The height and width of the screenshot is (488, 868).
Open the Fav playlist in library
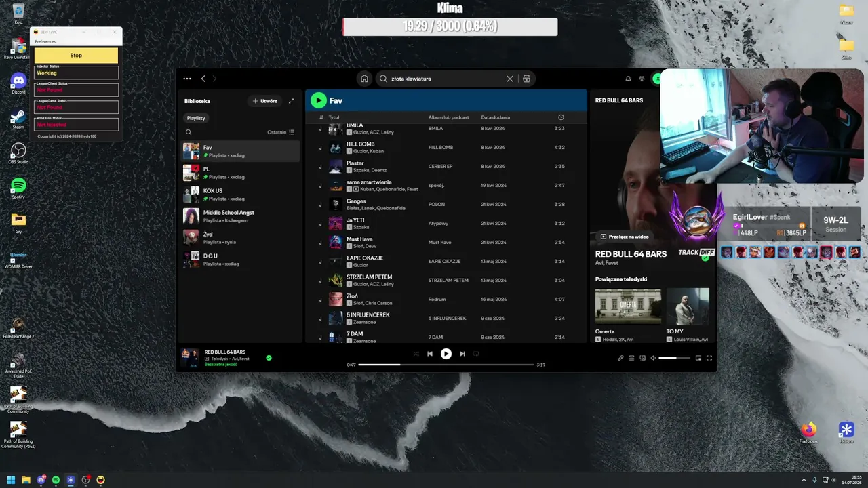coord(241,151)
